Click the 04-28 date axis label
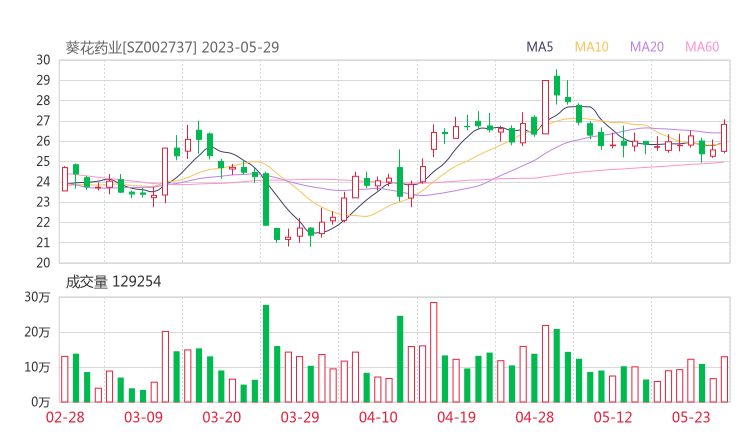Screen dimensions: 740x440 (x=535, y=417)
